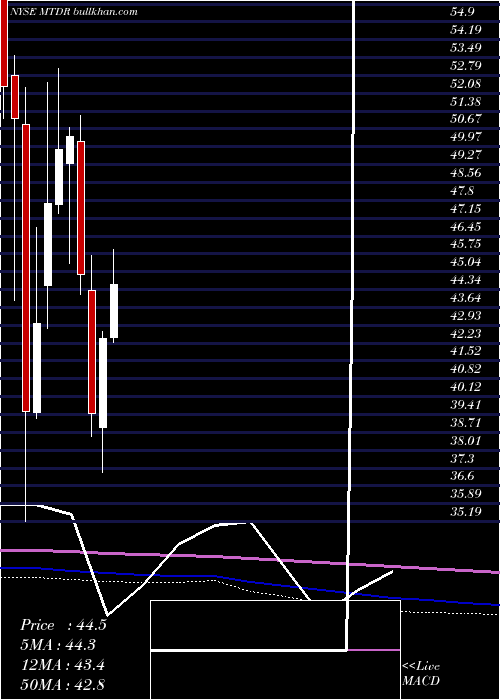
Task: Click the 35.89 price axis label
Action: click(466, 493)
